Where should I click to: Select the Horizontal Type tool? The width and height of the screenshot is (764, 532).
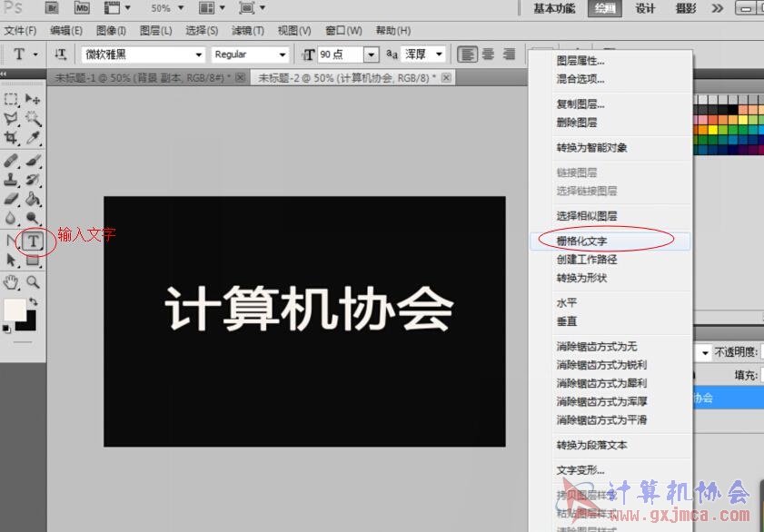(33, 241)
